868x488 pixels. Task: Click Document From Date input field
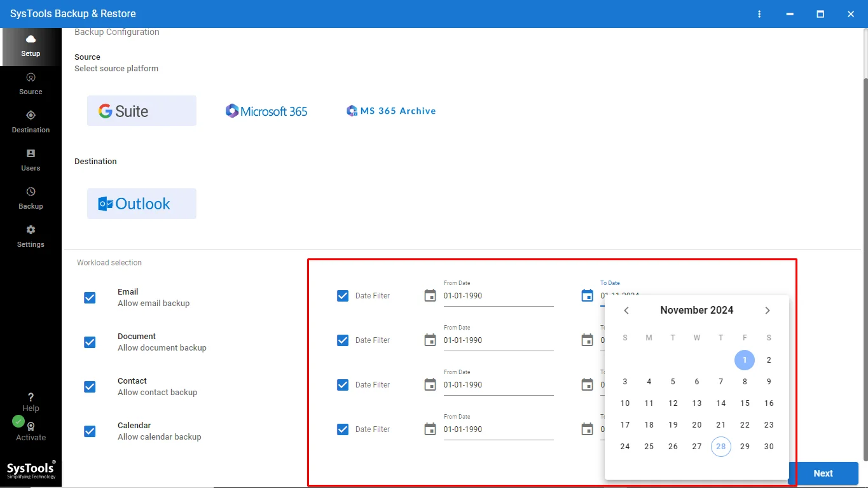coord(499,340)
